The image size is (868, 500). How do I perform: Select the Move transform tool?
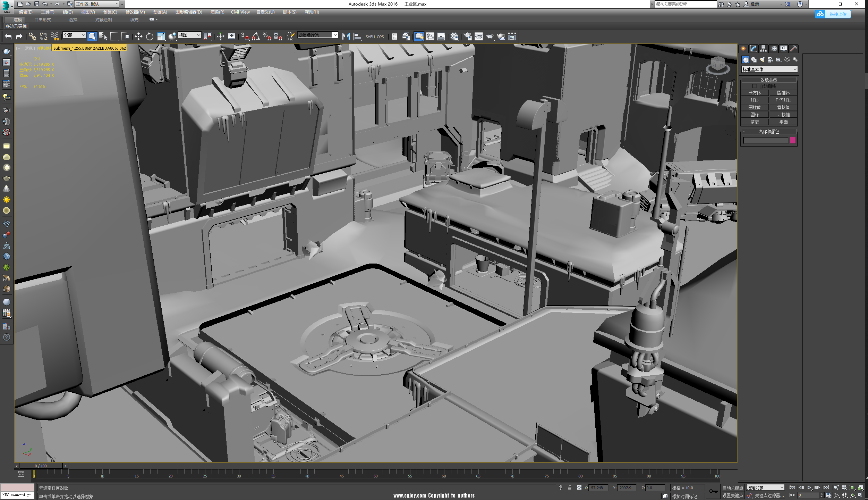pyautogui.click(x=138, y=36)
